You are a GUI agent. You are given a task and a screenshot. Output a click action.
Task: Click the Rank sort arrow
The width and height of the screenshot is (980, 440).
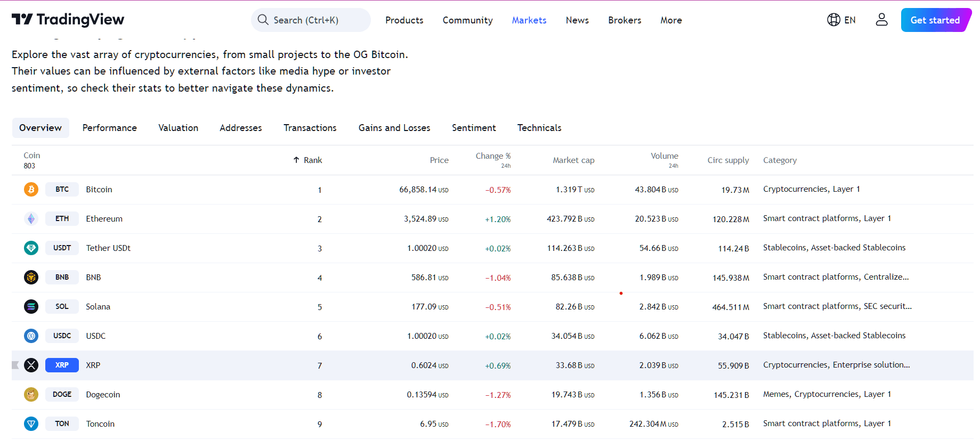[x=296, y=160]
